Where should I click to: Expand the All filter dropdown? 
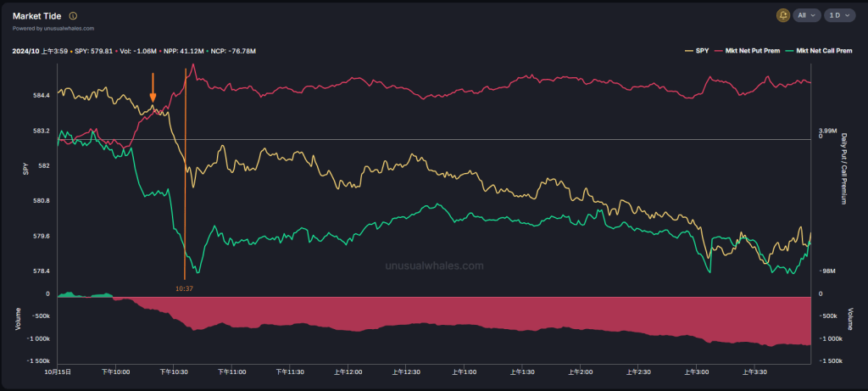click(x=807, y=15)
